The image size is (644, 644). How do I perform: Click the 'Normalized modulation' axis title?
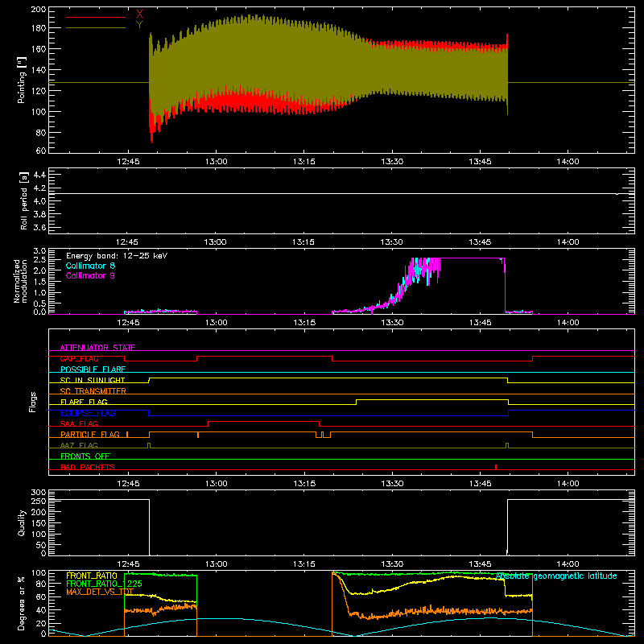click(x=20, y=281)
